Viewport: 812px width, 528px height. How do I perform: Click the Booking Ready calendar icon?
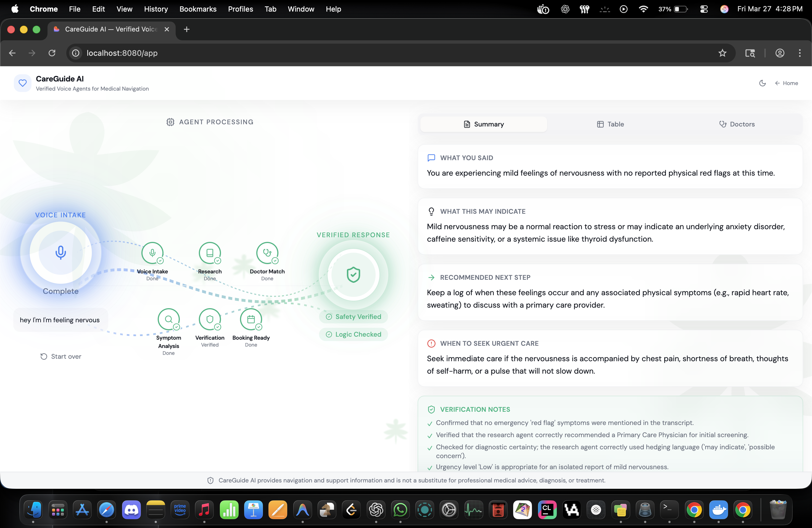[251, 319]
